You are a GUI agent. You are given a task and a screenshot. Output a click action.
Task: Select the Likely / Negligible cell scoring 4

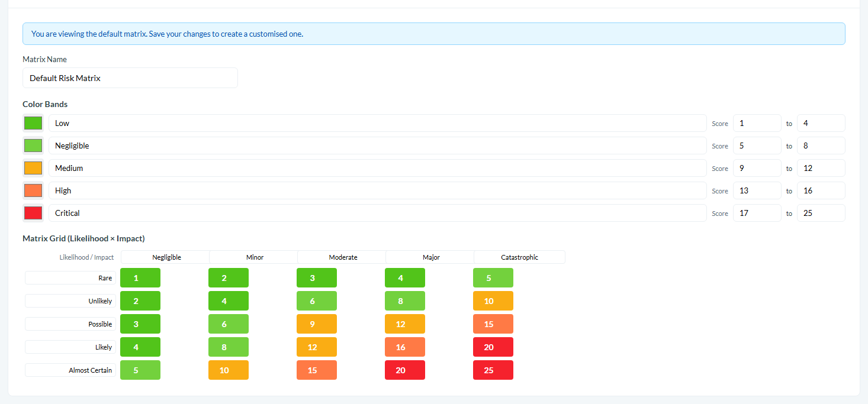[140, 347]
